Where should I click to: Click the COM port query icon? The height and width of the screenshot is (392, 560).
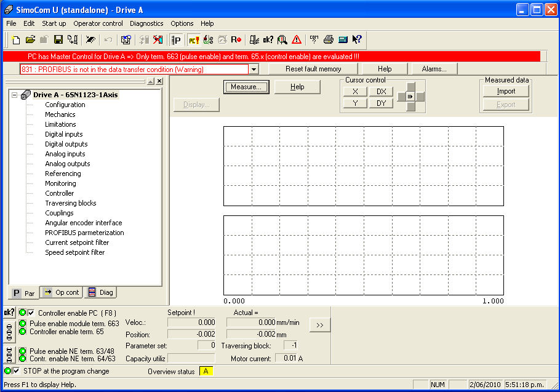(314, 39)
